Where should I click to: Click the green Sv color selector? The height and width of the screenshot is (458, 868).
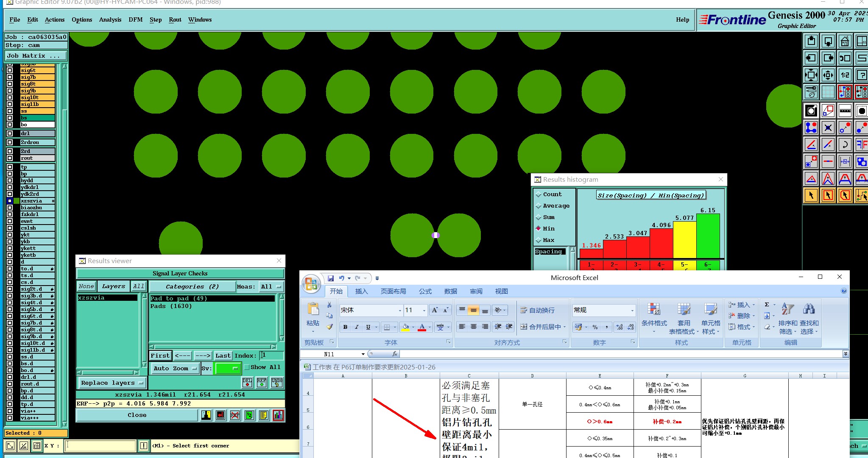click(x=228, y=369)
